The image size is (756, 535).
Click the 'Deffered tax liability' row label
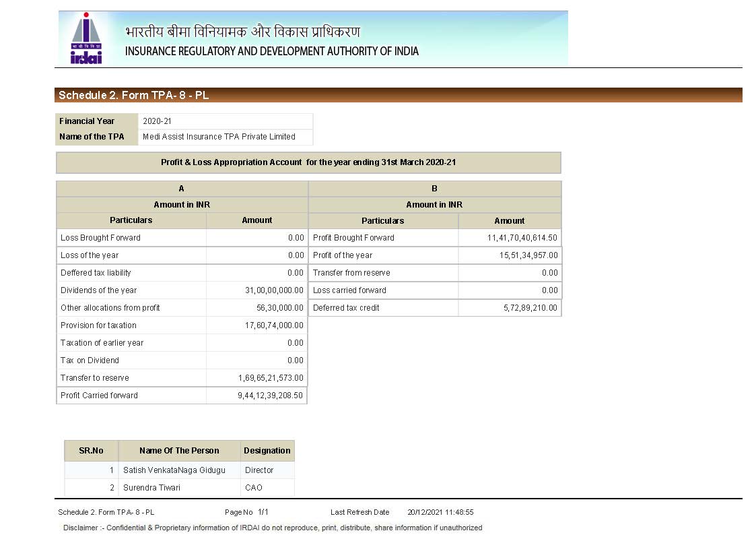pos(96,273)
